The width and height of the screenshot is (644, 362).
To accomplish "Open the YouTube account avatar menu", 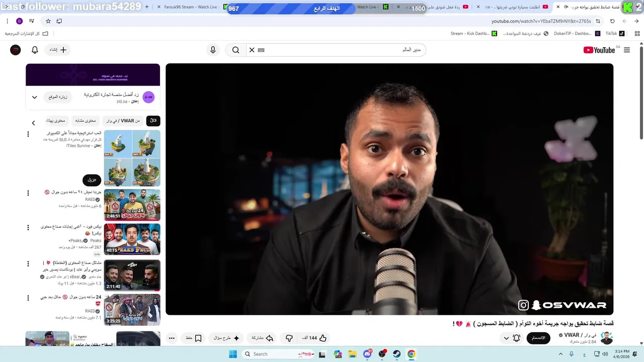I will tap(16, 50).
